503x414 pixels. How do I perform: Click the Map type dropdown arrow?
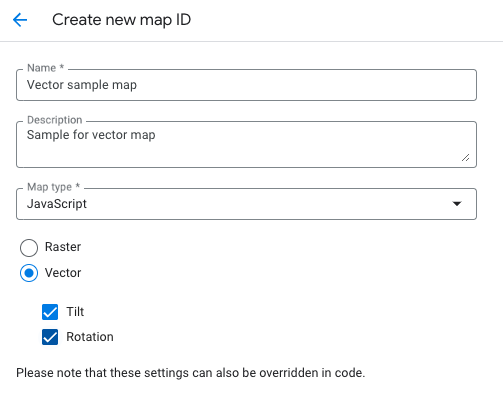(x=457, y=204)
